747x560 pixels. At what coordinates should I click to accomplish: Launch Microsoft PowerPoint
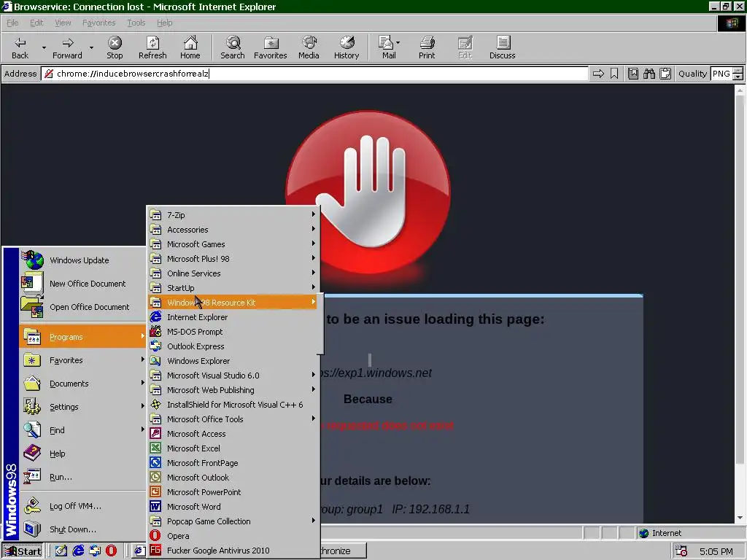(233, 492)
